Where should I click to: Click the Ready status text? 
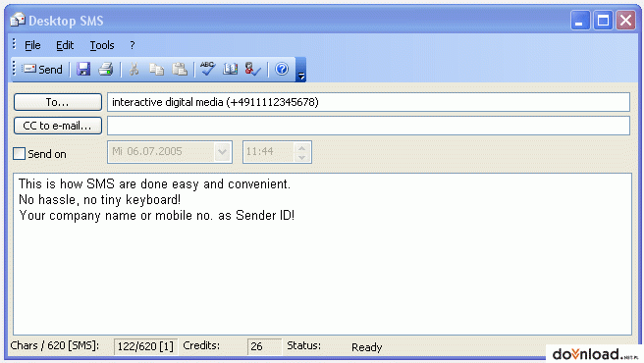point(367,347)
